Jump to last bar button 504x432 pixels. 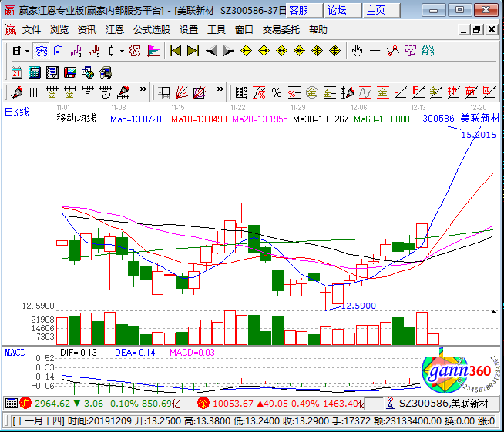click(x=193, y=51)
